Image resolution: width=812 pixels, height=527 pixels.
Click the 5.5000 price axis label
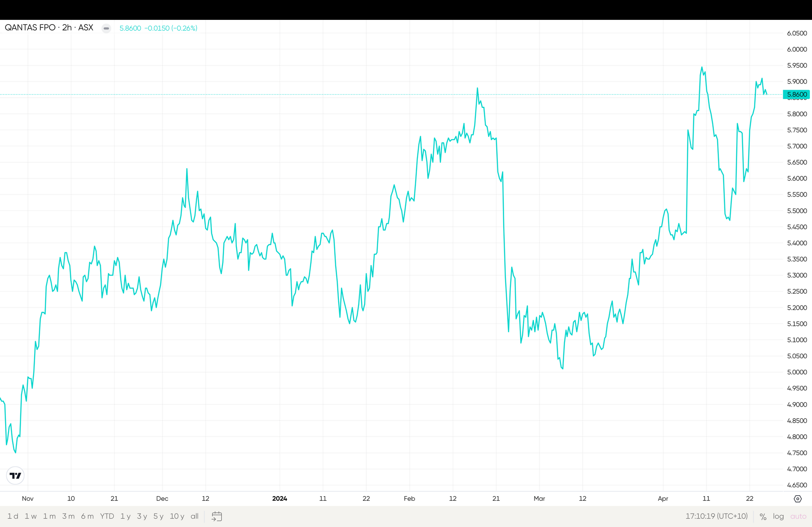click(797, 211)
